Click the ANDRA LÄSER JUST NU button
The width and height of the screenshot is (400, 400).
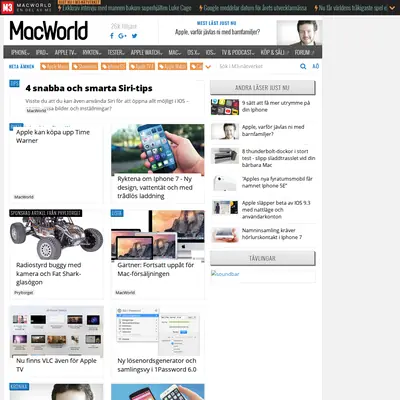262,88
